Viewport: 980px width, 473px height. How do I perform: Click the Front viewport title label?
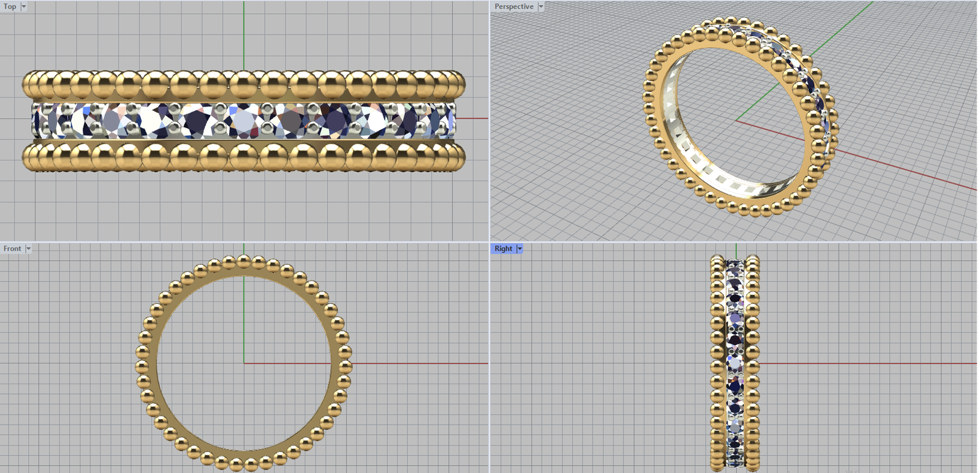coord(12,248)
